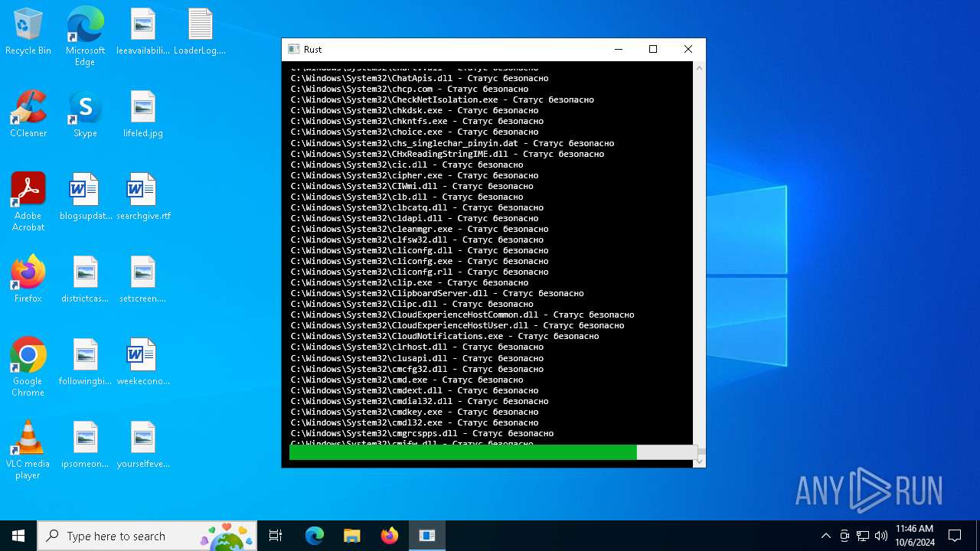
Task: Select the Firefox desktop shortcut
Action: 28,280
